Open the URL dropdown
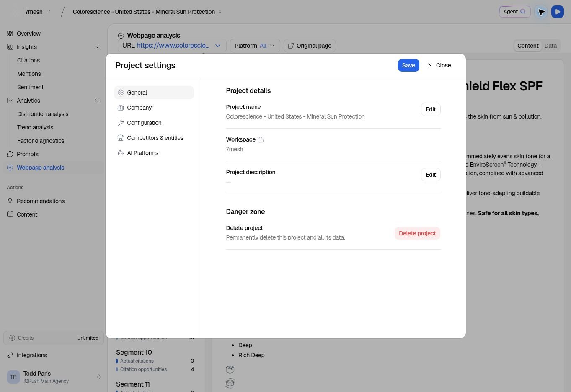 click(x=172, y=46)
